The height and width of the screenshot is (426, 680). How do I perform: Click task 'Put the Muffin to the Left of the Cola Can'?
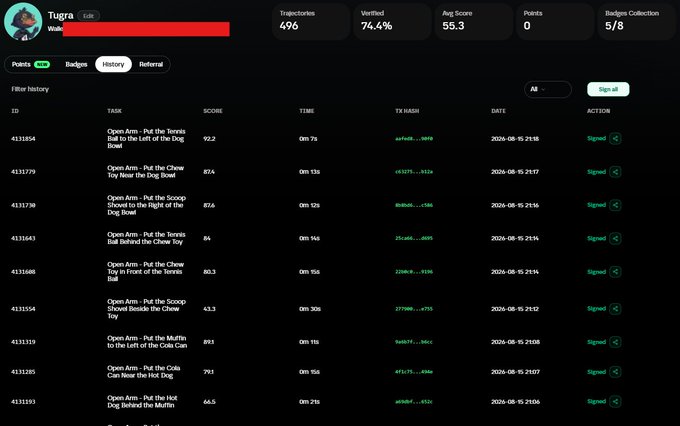pos(147,341)
